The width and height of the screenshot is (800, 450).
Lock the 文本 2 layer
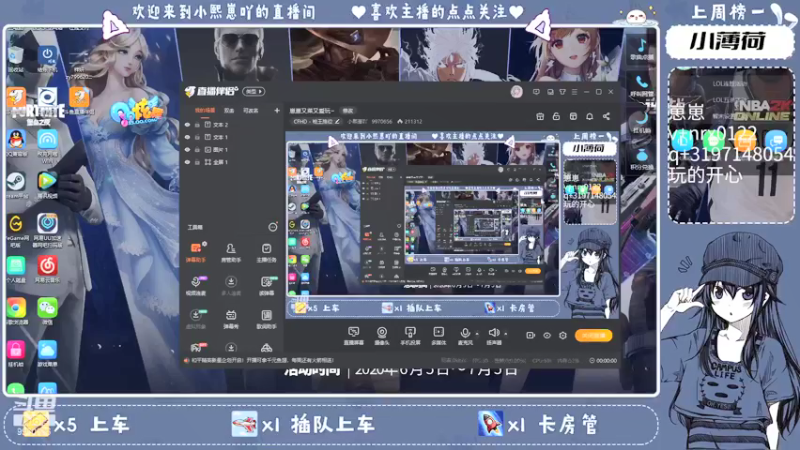197,124
